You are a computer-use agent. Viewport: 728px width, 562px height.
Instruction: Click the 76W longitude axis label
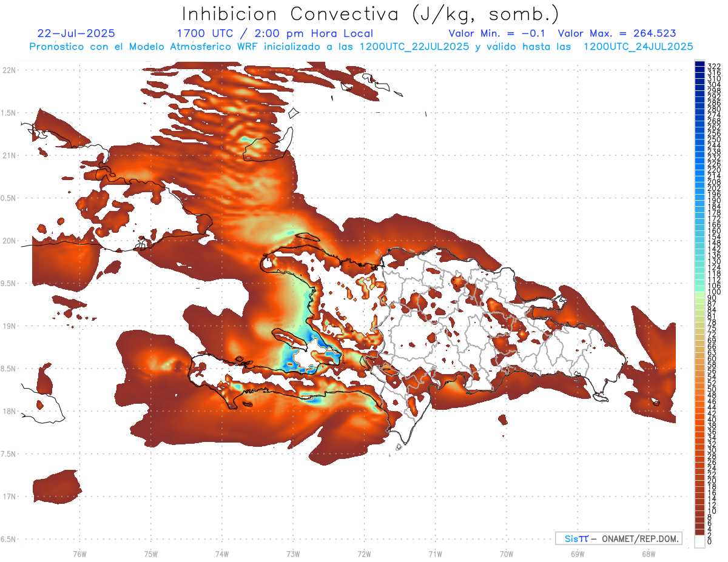[79, 554]
